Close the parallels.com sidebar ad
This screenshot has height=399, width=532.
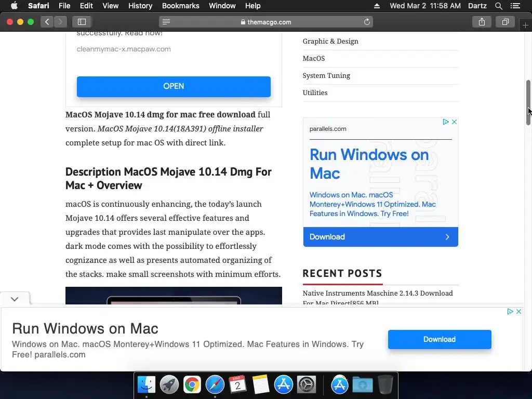454,122
